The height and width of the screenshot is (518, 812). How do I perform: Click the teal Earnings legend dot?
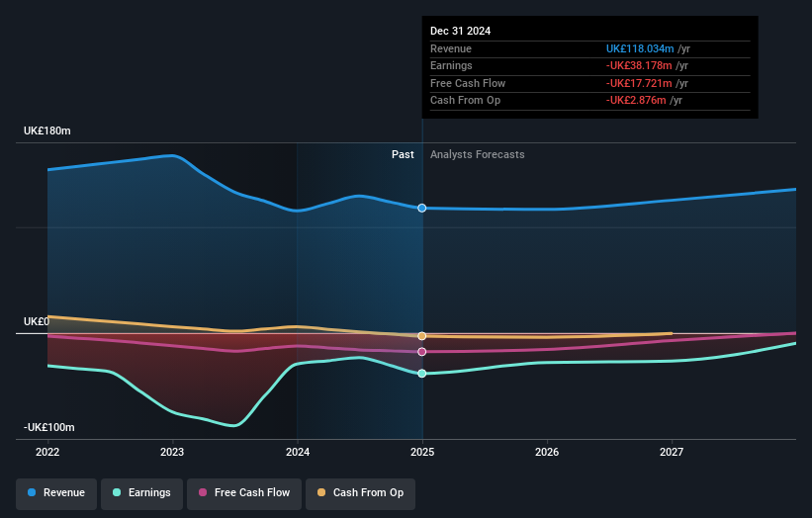117,492
